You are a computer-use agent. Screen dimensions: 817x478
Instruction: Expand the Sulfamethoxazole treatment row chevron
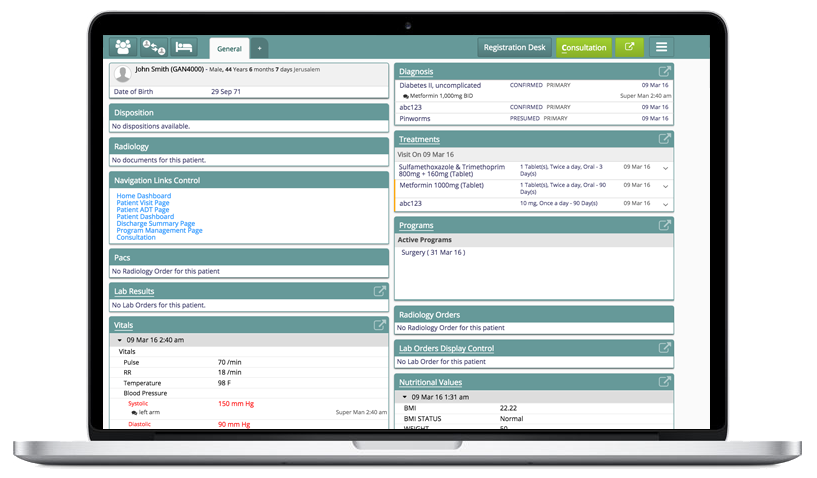(x=665, y=168)
